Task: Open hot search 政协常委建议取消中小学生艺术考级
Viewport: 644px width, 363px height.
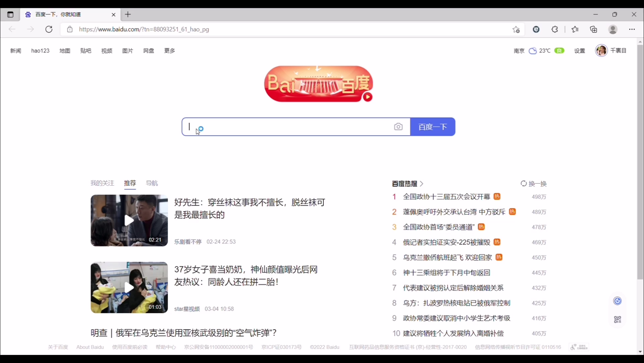Action: [x=456, y=318]
